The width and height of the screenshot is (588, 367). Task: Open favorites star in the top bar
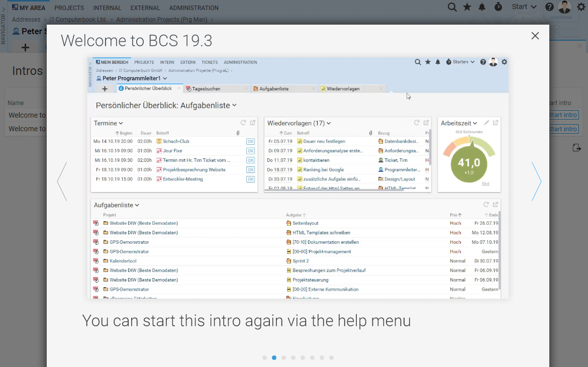click(467, 7)
